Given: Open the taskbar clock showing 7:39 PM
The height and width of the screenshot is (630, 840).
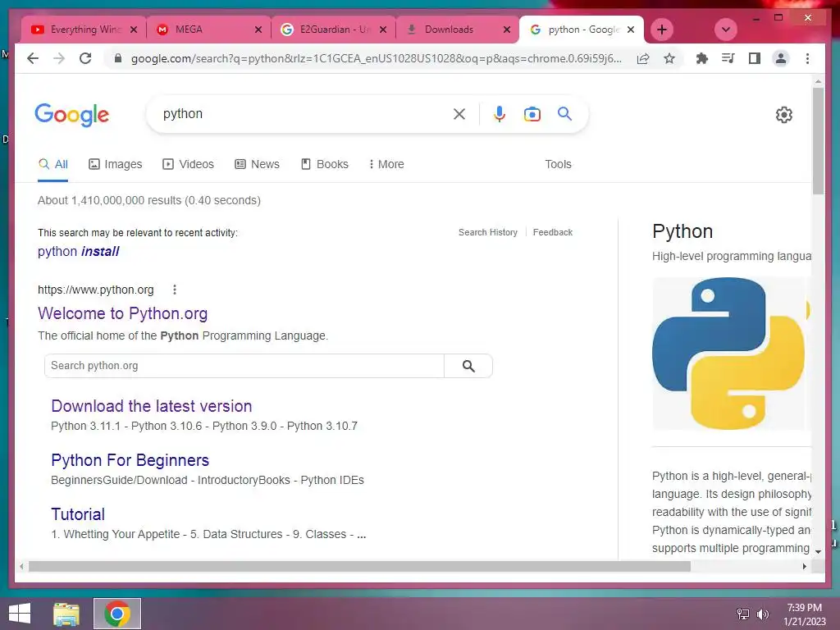Looking at the screenshot, I should pyautogui.click(x=804, y=614).
